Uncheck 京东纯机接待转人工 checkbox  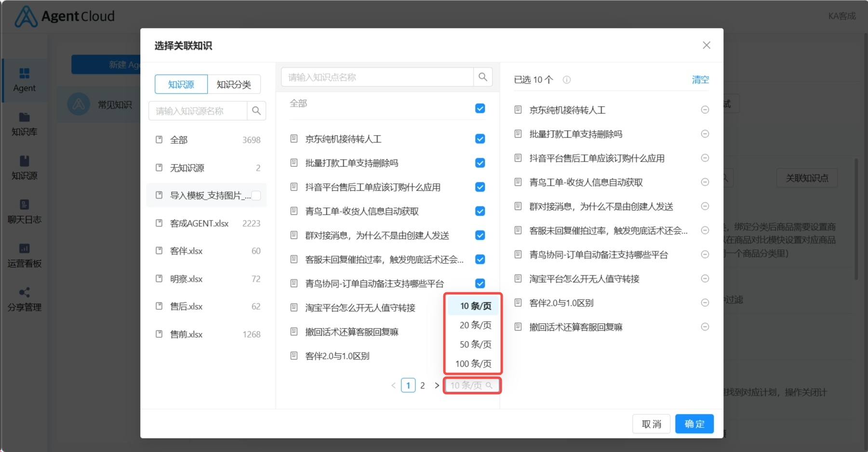[x=480, y=139]
